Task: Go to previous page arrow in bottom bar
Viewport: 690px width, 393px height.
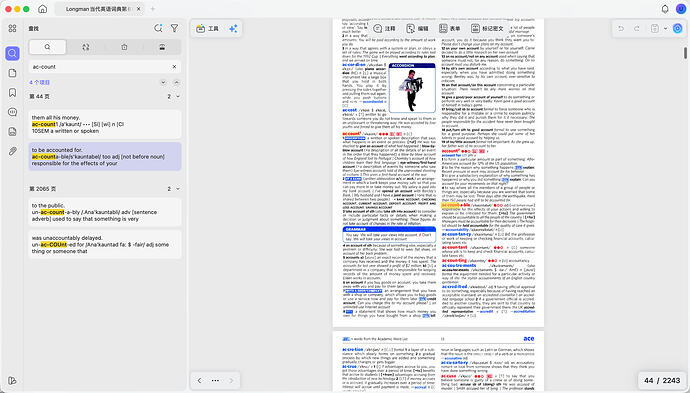Action: pos(199,381)
